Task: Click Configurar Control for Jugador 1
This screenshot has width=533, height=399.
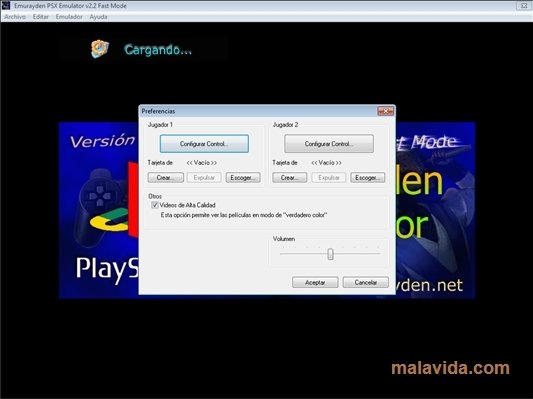Action: pyautogui.click(x=204, y=144)
